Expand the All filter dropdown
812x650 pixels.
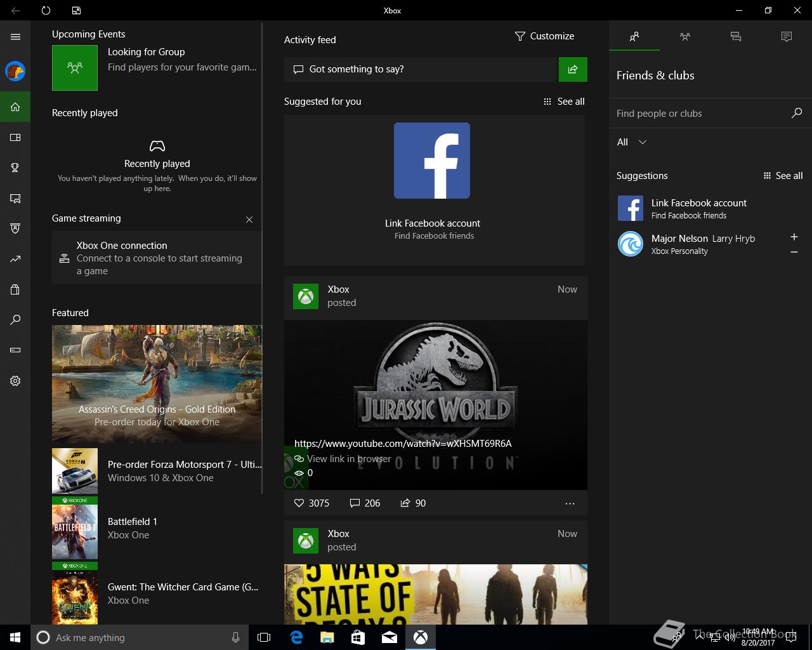click(x=632, y=142)
